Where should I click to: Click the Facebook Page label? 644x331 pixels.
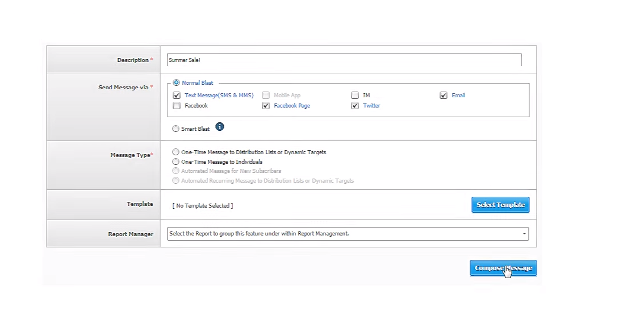(x=292, y=106)
